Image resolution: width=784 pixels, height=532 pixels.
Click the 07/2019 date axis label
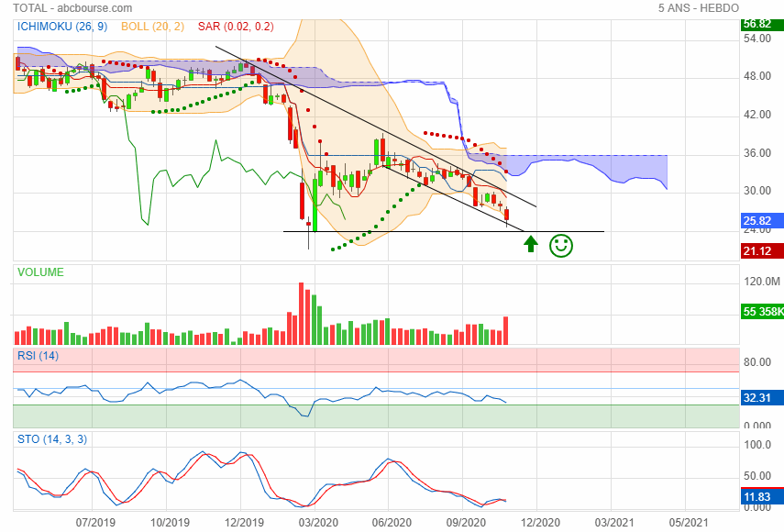(x=95, y=523)
